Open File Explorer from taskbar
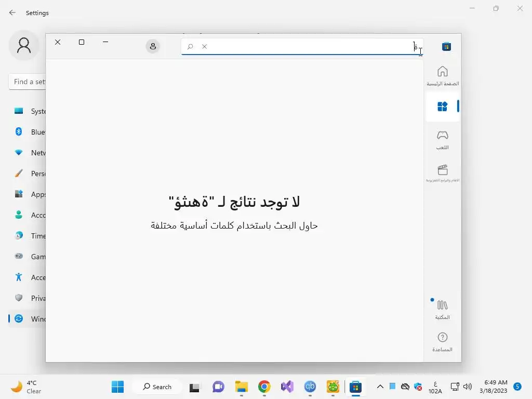532x399 pixels. pyautogui.click(x=242, y=387)
